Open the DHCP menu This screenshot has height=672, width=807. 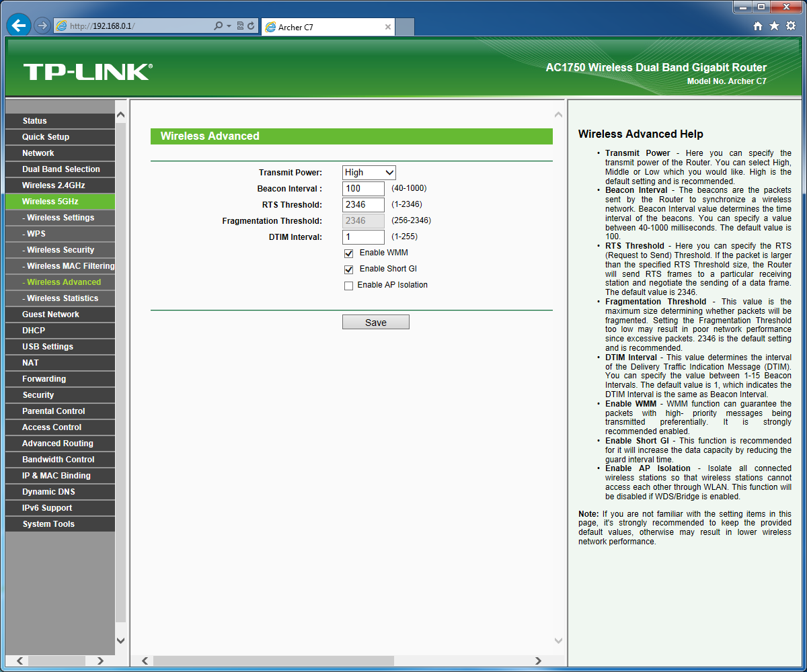(x=60, y=331)
